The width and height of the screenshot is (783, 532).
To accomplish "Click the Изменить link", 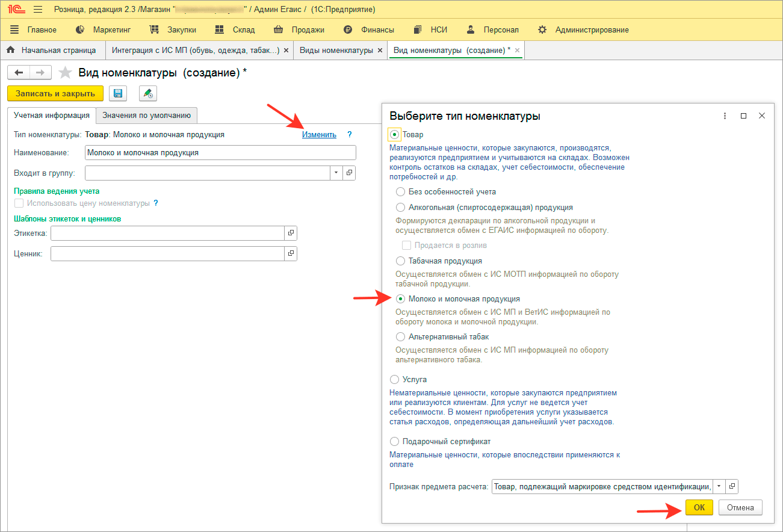I will 319,135.
